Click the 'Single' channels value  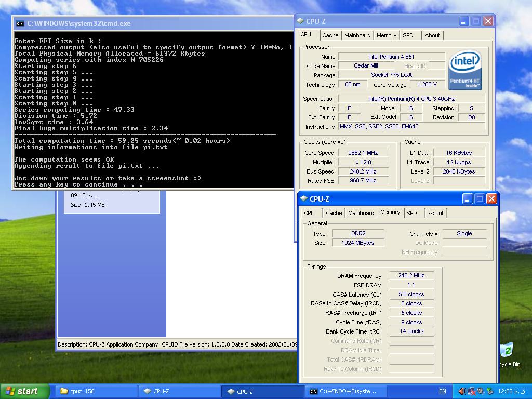464,233
